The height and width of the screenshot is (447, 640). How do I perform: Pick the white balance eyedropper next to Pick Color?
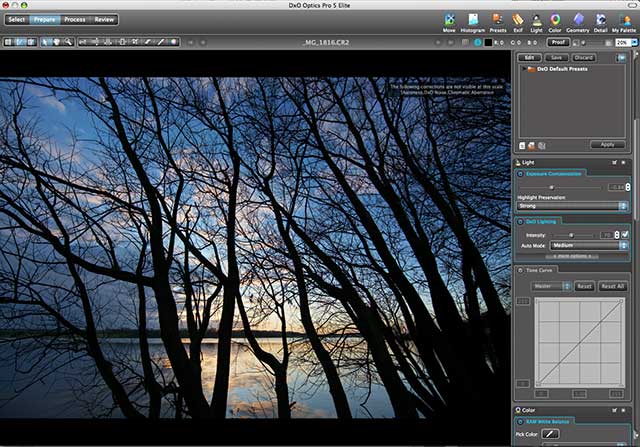pyautogui.click(x=550, y=434)
